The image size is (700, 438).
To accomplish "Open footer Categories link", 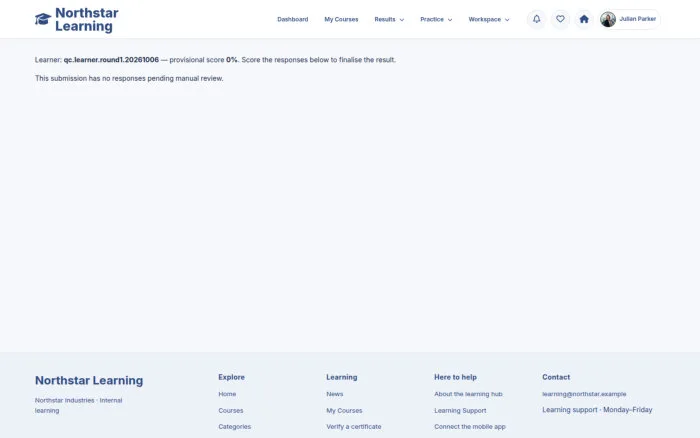I will click(x=234, y=426).
